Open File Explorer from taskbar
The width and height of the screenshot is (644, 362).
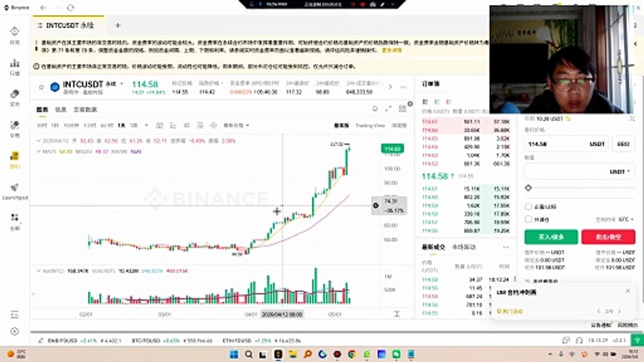293,354
